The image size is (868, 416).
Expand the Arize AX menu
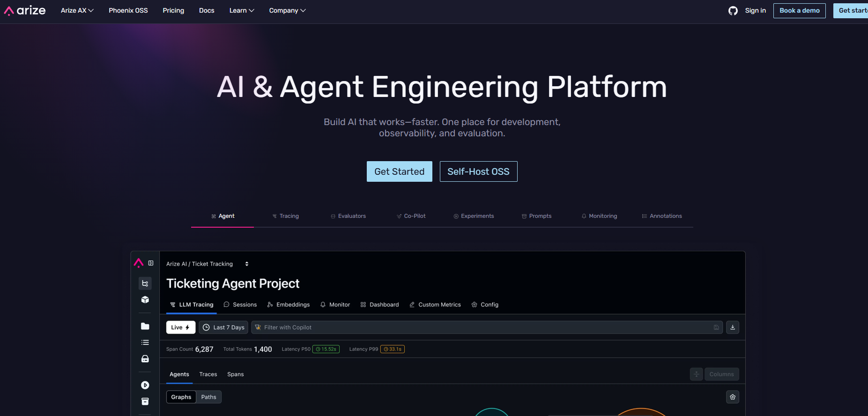coord(77,10)
